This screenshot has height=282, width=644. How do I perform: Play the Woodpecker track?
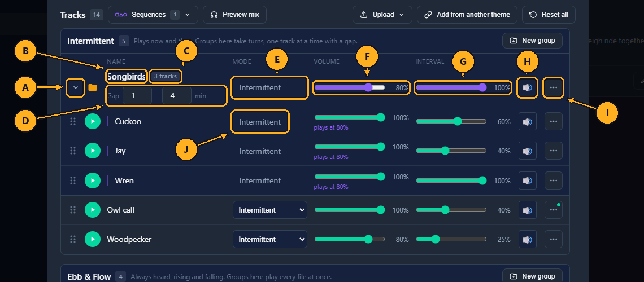pyautogui.click(x=93, y=239)
